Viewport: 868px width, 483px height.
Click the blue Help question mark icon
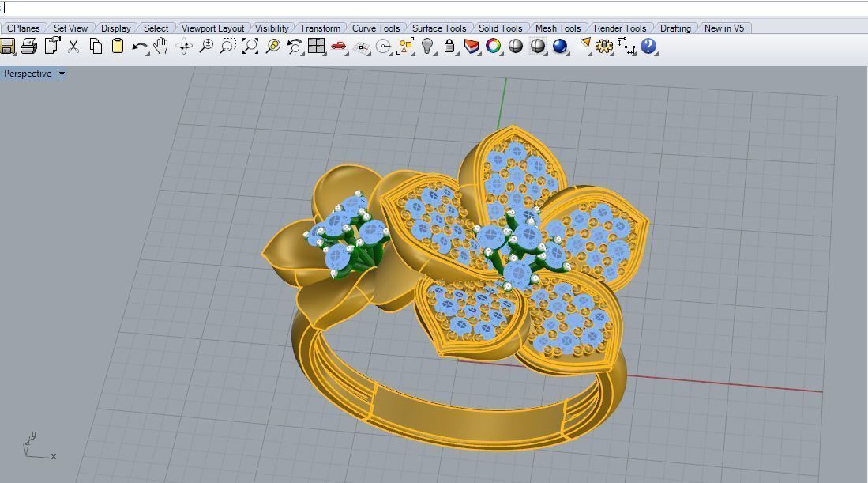648,46
